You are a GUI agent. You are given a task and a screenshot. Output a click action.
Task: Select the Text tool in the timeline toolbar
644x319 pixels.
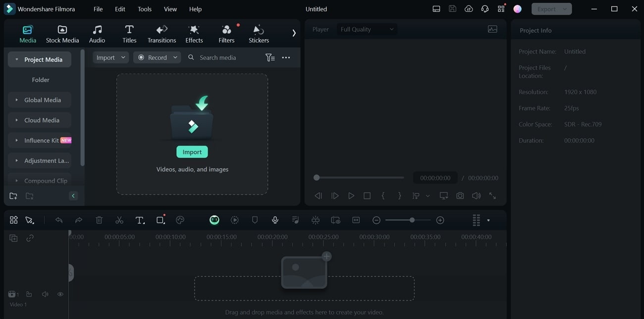tap(140, 219)
